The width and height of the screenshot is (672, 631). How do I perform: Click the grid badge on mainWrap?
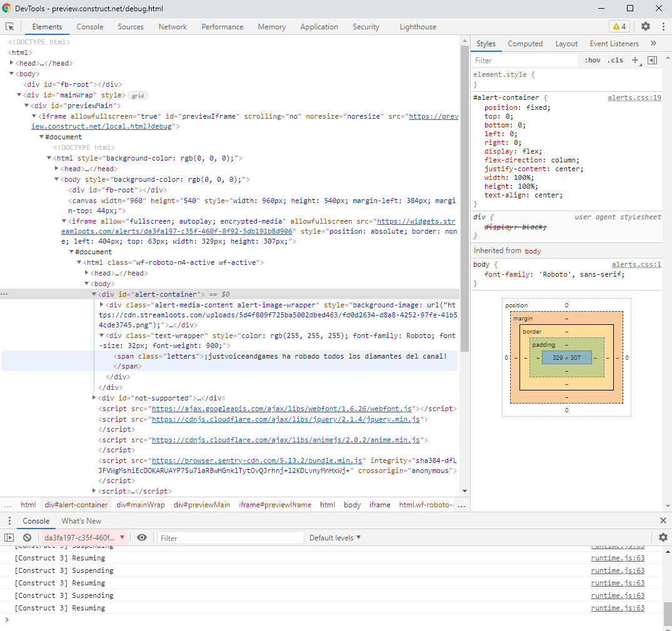click(138, 96)
